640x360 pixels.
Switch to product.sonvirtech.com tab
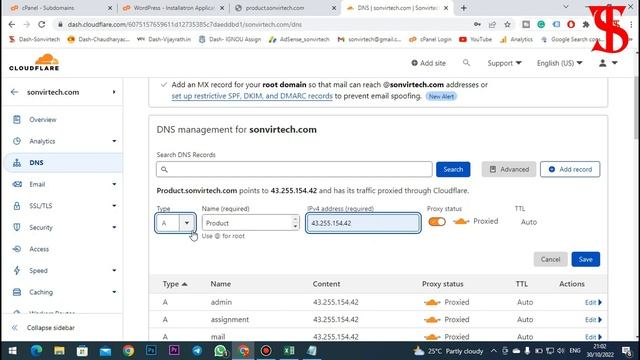(285, 8)
